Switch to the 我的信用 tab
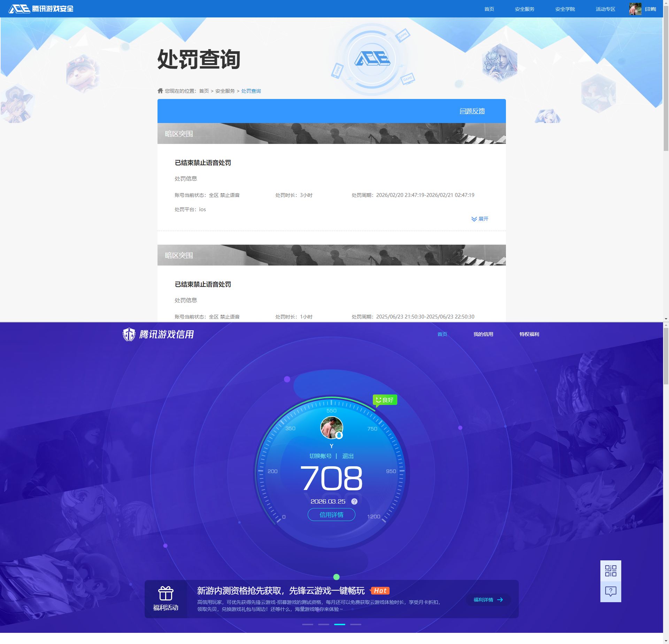This screenshot has height=644, width=669. pyautogui.click(x=483, y=334)
